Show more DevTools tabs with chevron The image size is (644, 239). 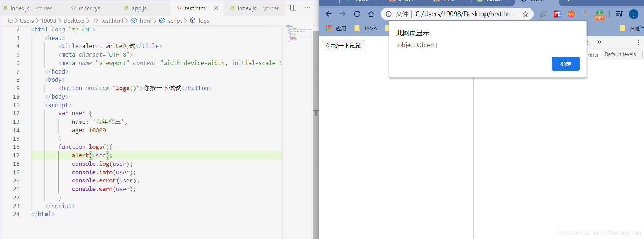coord(599,42)
